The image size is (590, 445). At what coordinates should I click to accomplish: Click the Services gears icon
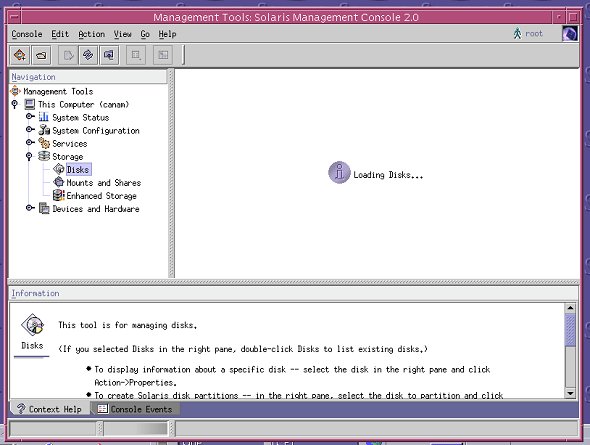pyautogui.click(x=44, y=143)
